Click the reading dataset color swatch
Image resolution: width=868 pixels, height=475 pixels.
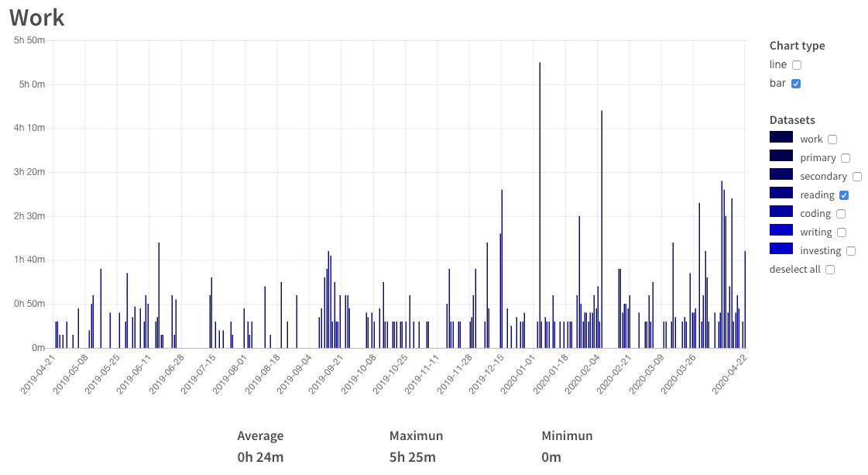[781, 193]
